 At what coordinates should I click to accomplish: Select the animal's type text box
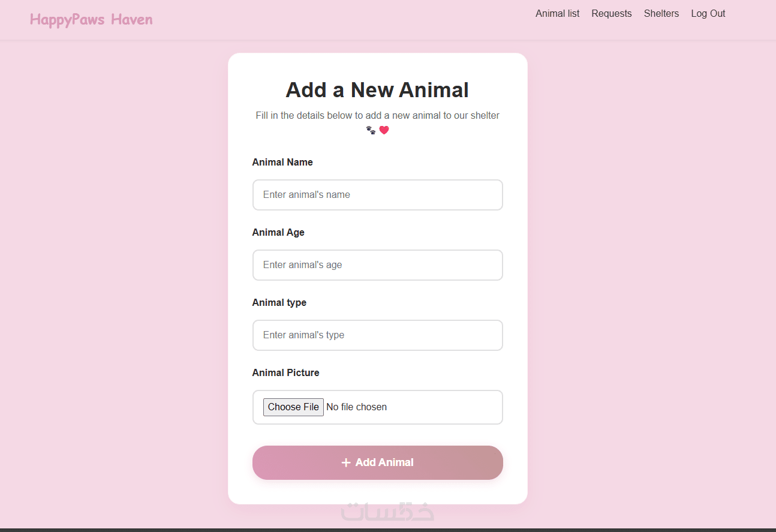tap(377, 335)
